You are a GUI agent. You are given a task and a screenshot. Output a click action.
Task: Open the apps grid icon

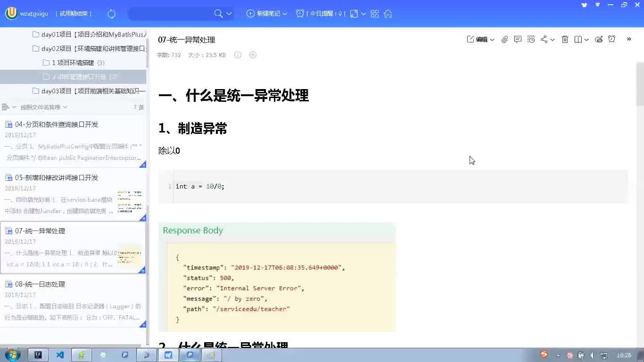point(375,14)
